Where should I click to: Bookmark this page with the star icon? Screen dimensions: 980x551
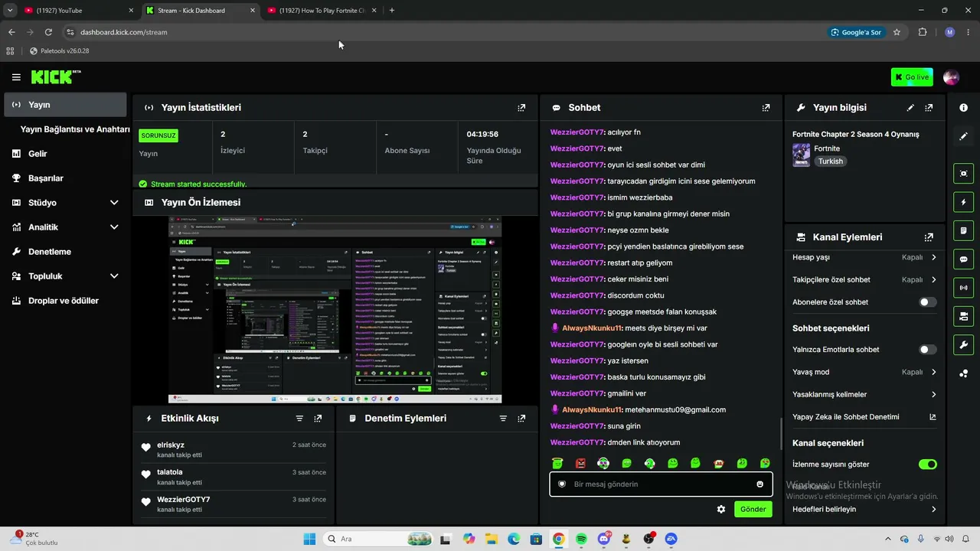pyautogui.click(x=897, y=32)
